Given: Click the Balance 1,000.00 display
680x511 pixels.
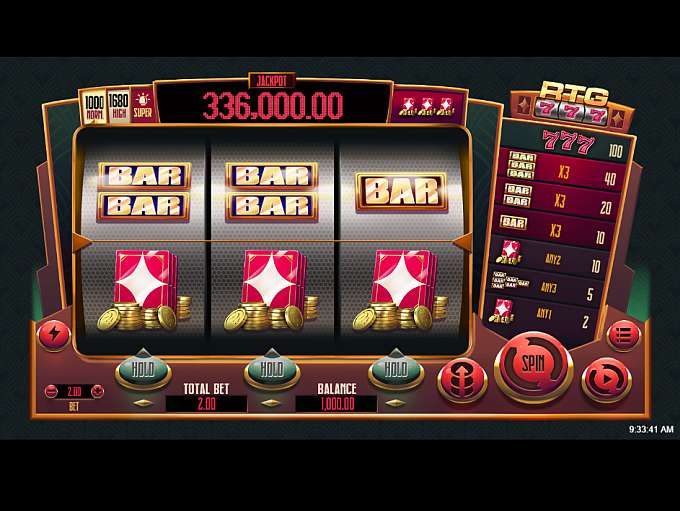Looking at the screenshot, I should [x=337, y=404].
